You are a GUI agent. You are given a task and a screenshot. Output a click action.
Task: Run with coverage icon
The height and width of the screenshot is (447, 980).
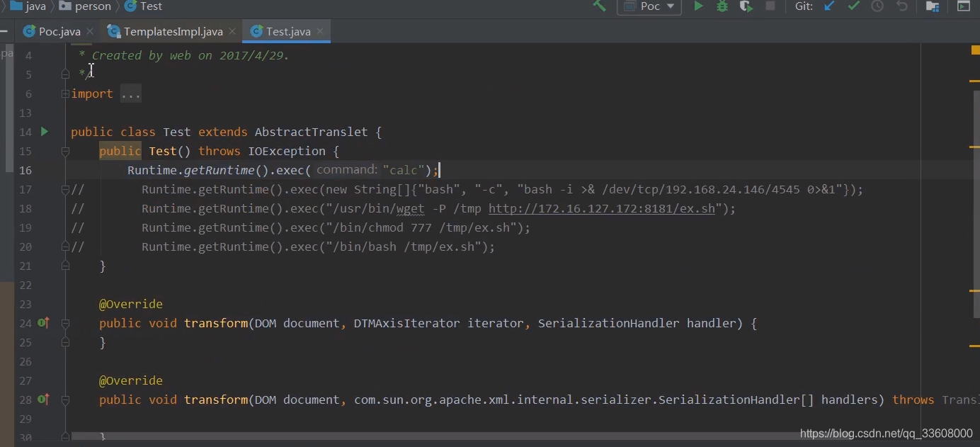[x=746, y=6]
